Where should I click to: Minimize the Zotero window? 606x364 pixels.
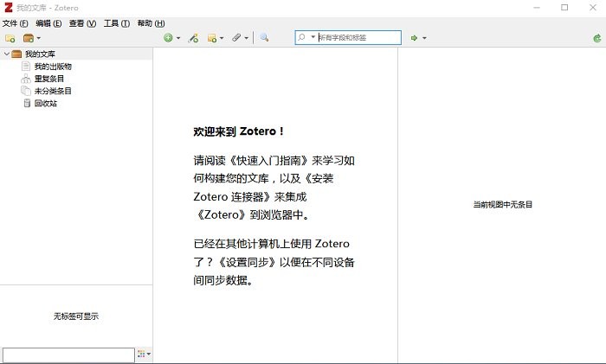point(537,8)
